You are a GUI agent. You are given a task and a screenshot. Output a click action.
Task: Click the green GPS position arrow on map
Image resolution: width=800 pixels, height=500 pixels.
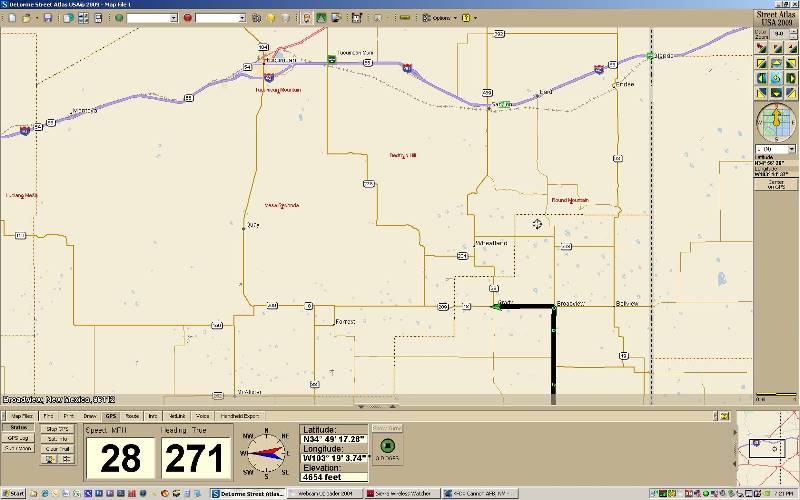click(495, 306)
